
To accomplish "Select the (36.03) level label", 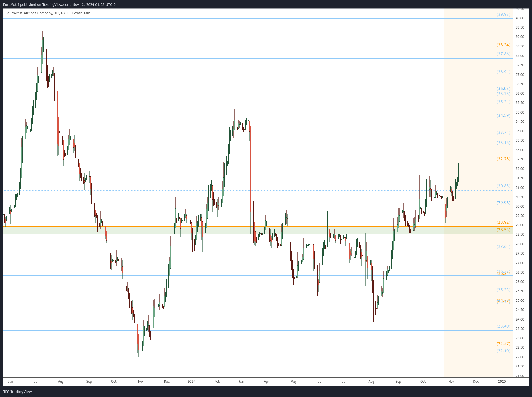I will click(503, 89).
